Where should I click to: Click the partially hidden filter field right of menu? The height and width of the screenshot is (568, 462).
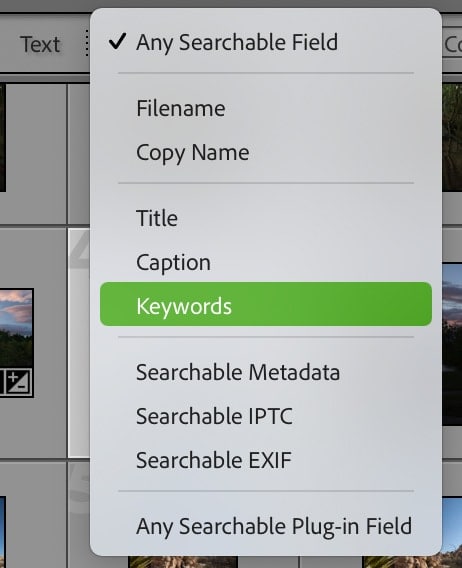coord(452,44)
